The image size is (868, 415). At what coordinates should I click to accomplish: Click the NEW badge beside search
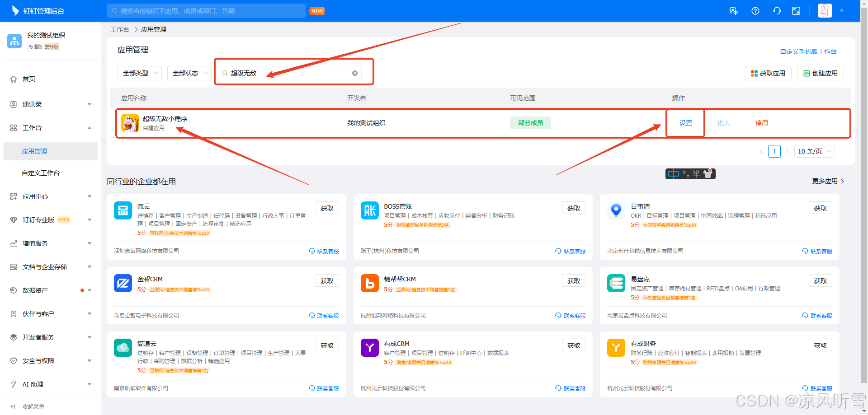(x=317, y=11)
